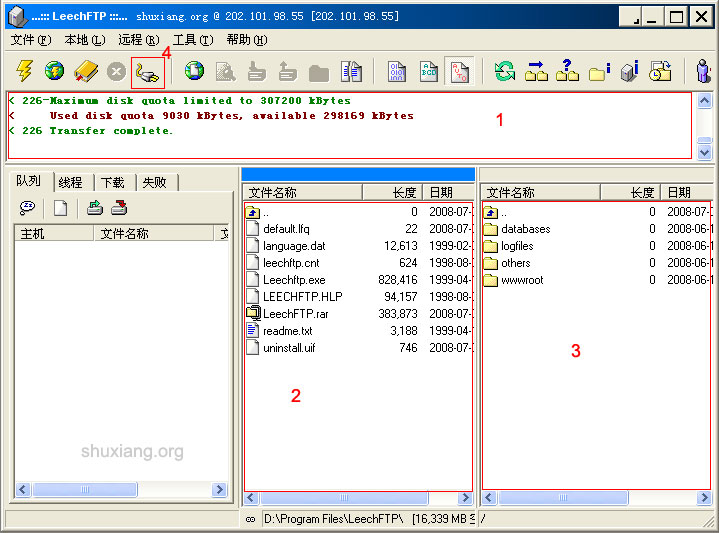Select ASCII transfer mode icon

[x=429, y=72]
